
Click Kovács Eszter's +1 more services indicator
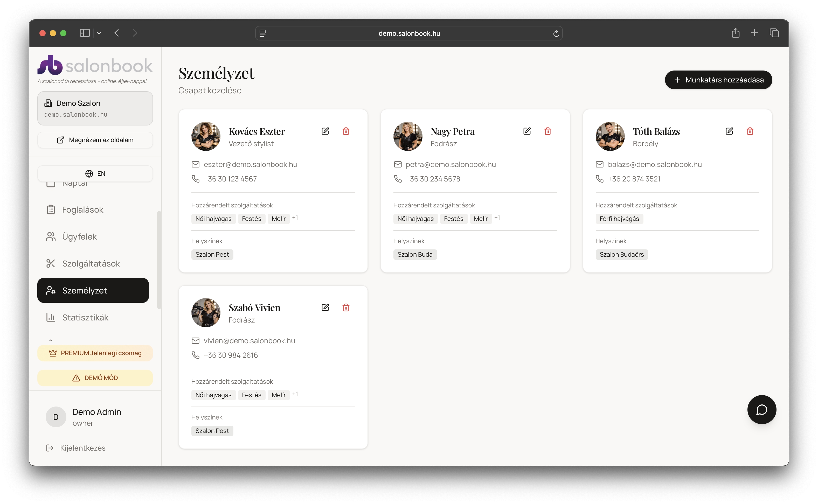point(295,218)
